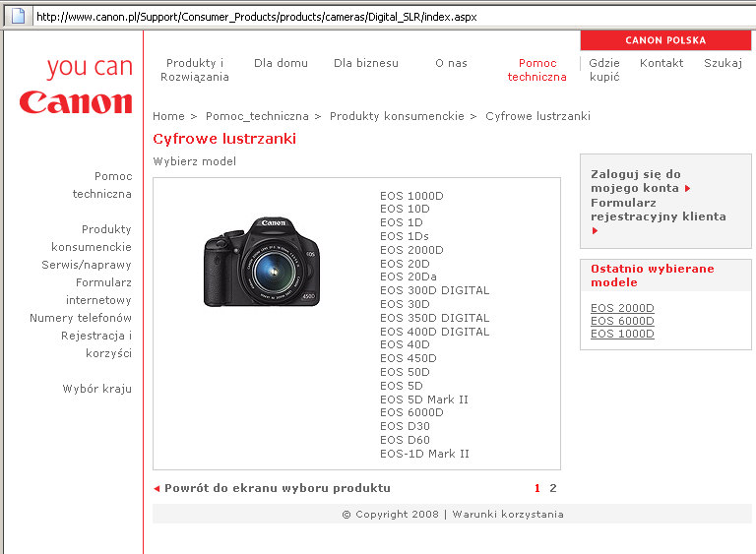Open Rejestracja i korzyści in sidebar
Screen dimensions: 756x554
[x=96, y=344]
